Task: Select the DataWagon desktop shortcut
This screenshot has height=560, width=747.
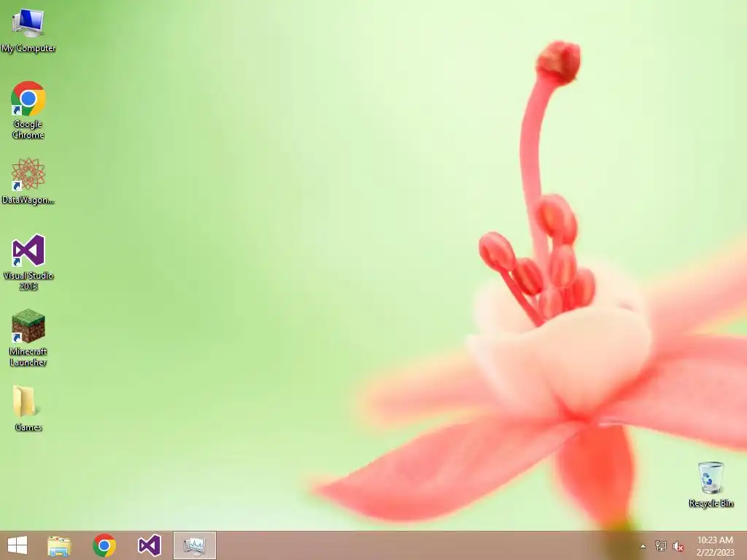Action: (28, 182)
